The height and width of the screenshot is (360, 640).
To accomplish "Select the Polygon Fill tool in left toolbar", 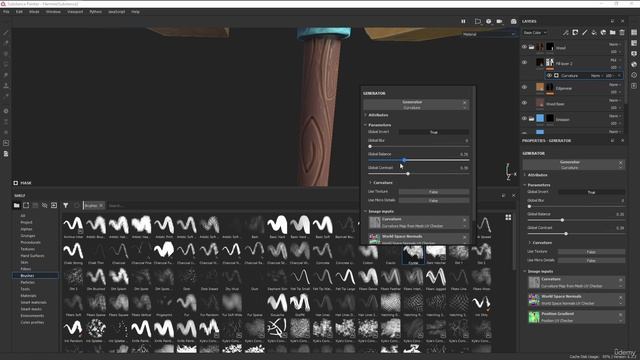I will pos(6,64).
